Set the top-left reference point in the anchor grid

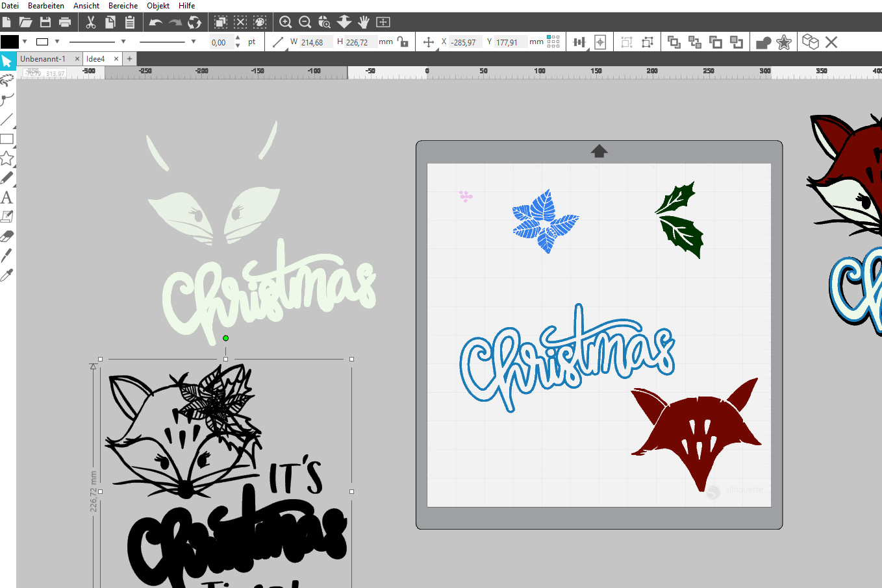click(549, 38)
